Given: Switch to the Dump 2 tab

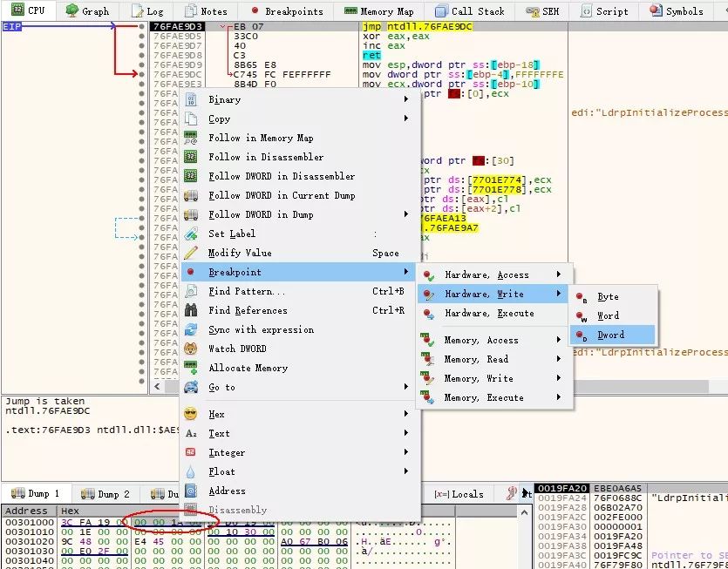Looking at the screenshot, I should pyautogui.click(x=105, y=494).
